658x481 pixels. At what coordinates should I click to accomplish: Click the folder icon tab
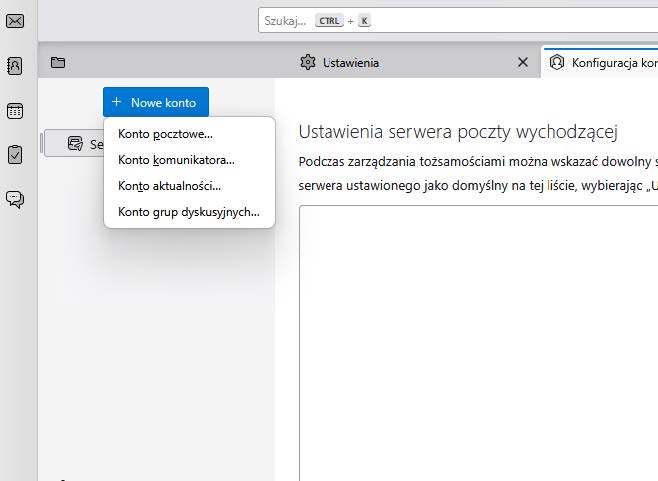pyautogui.click(x=58, y=62)
